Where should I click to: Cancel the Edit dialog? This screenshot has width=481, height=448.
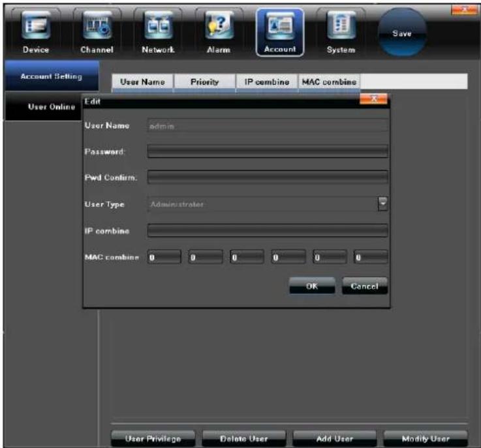point(365,286)
